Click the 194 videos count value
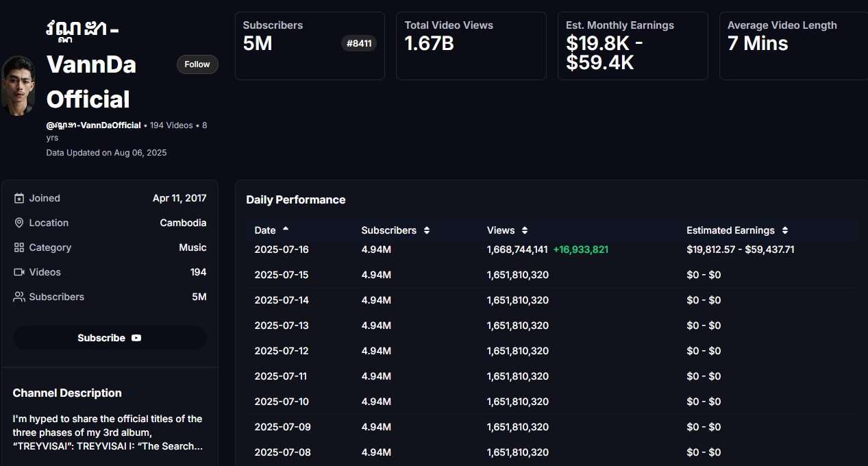 198,272
